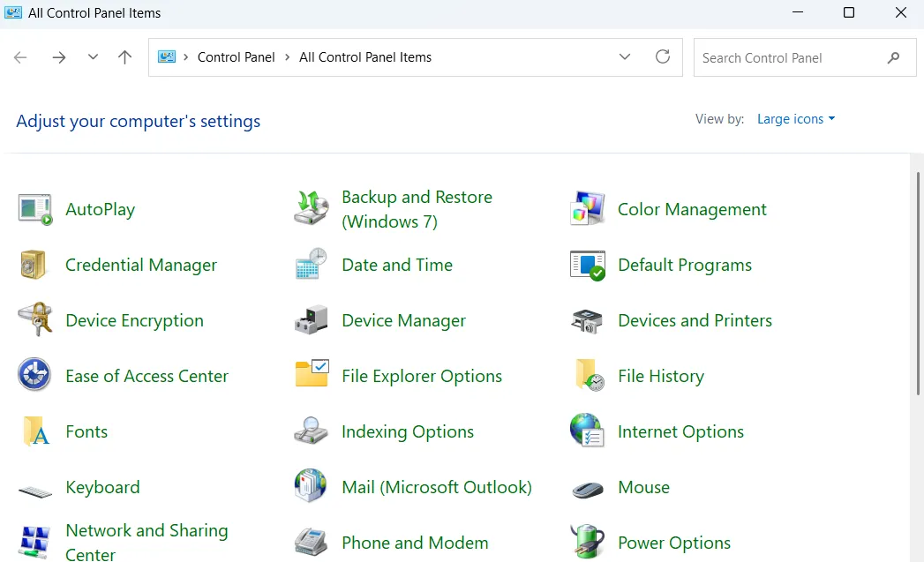Viewport: 924px width, 562px height.
Task: Click the vertical scrollbar thumb
Action: click(x=918, y=282)
